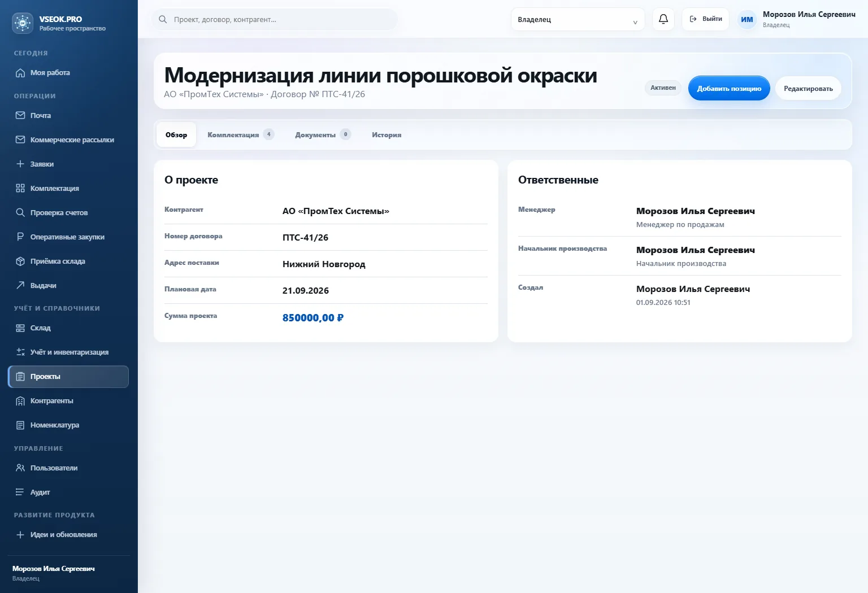
Task: Click the Заявки plus icon
Action: click(20, 164)
